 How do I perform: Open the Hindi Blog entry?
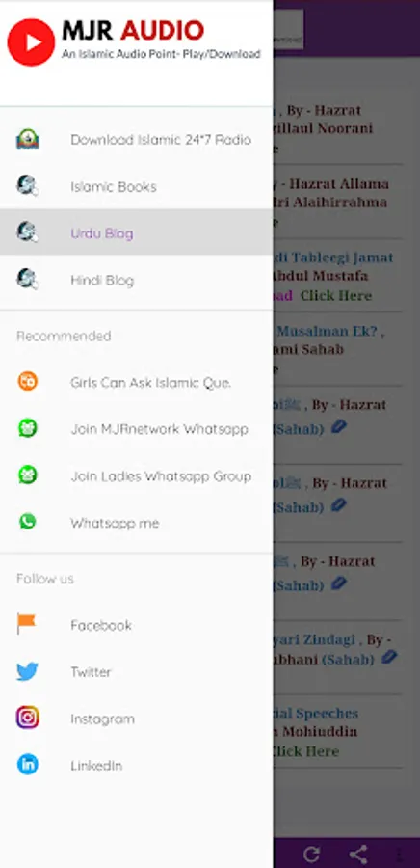pyautogui.click(x=137, y=280)
